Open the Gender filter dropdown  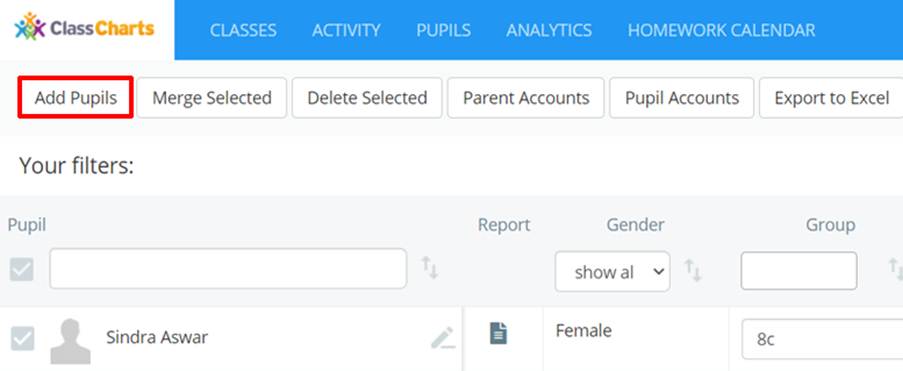612,271
